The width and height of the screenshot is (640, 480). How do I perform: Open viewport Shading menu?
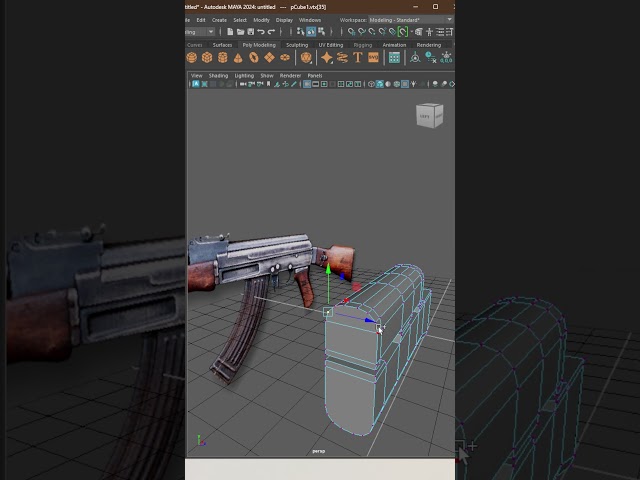tap(218, 76)
